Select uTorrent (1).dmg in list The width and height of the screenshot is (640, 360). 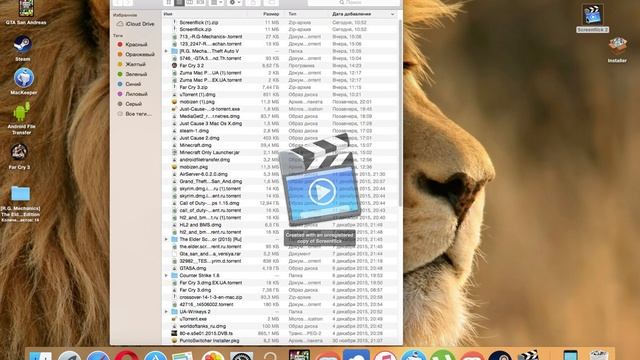[280, 95]
